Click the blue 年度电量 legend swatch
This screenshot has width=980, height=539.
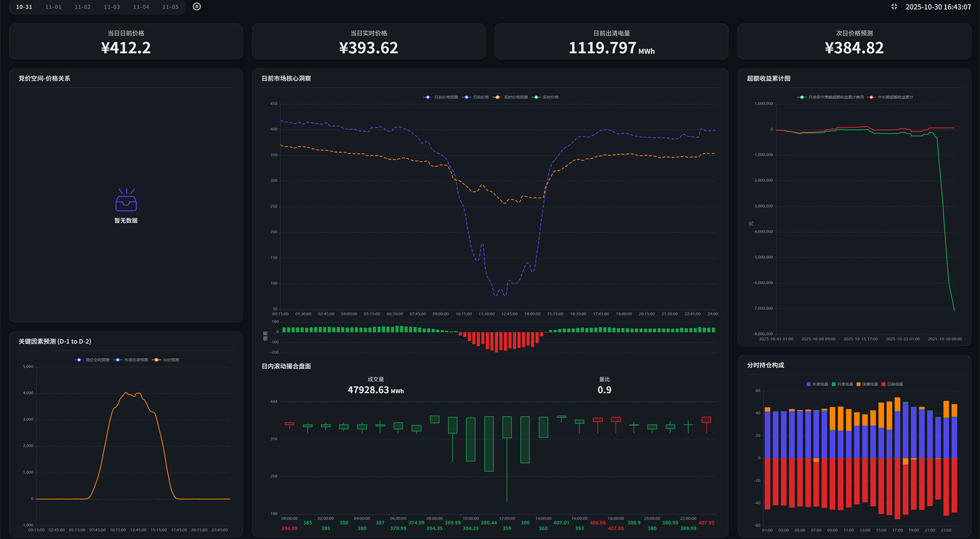(808, 384)
